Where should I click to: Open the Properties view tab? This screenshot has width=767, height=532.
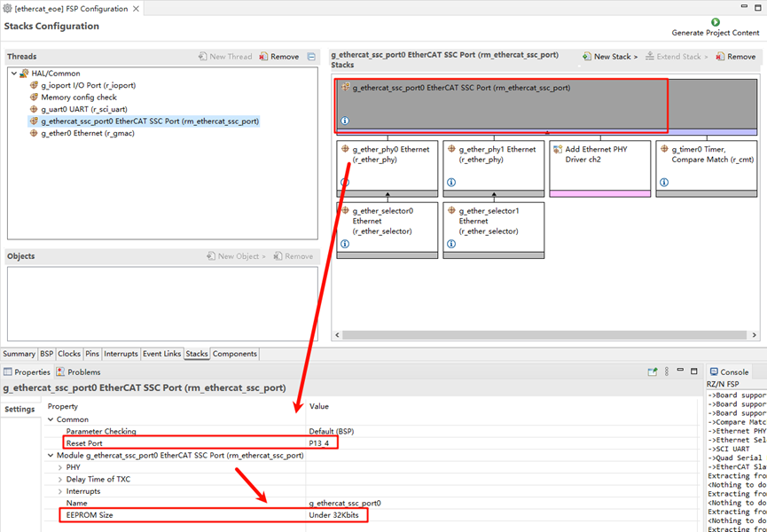click(x=27, y=372)
